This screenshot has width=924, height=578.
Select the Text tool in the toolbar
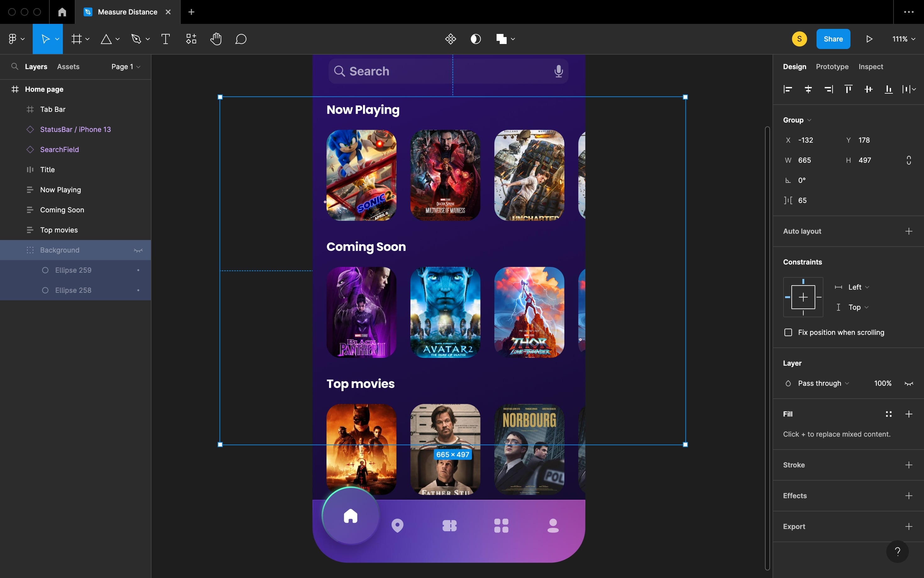click(x=166, y=39)
